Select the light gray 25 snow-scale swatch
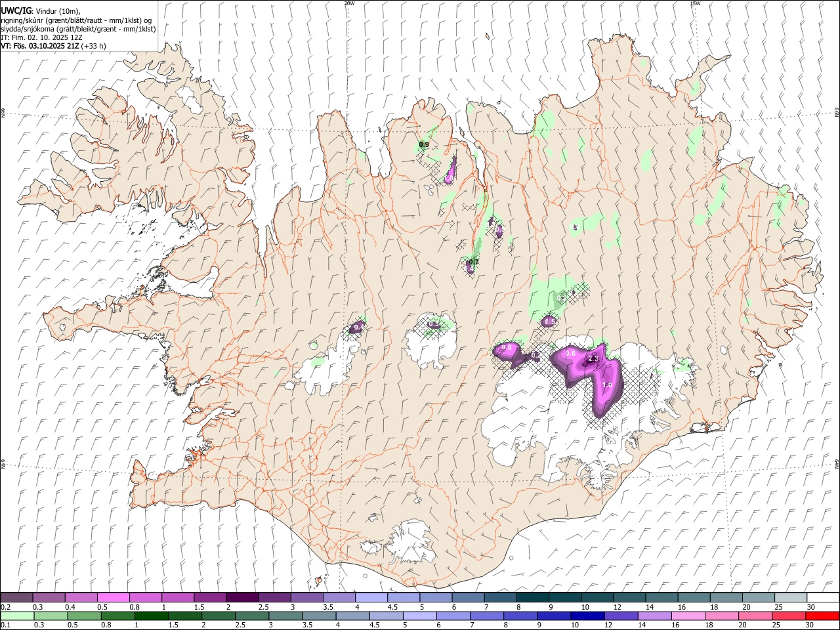The width and height of the screenshot is (840, 630). [x=791, y=597]
